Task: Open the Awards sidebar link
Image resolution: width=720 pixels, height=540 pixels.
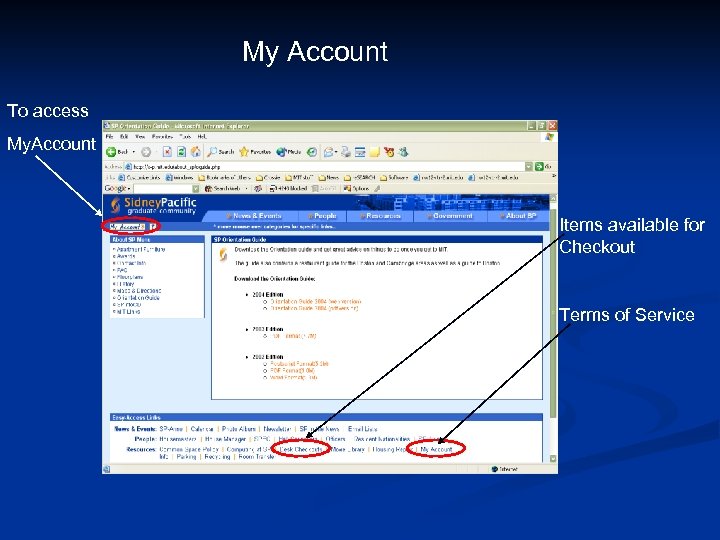Action: (x=126, y=256)
